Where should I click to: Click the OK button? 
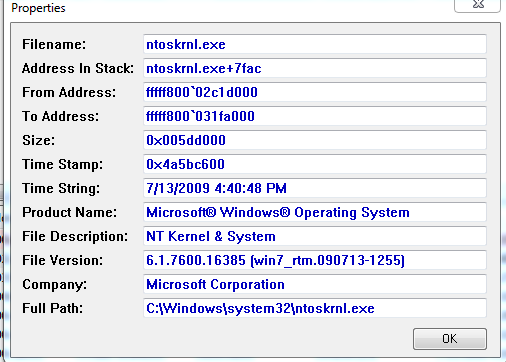(x=450, y=339)
